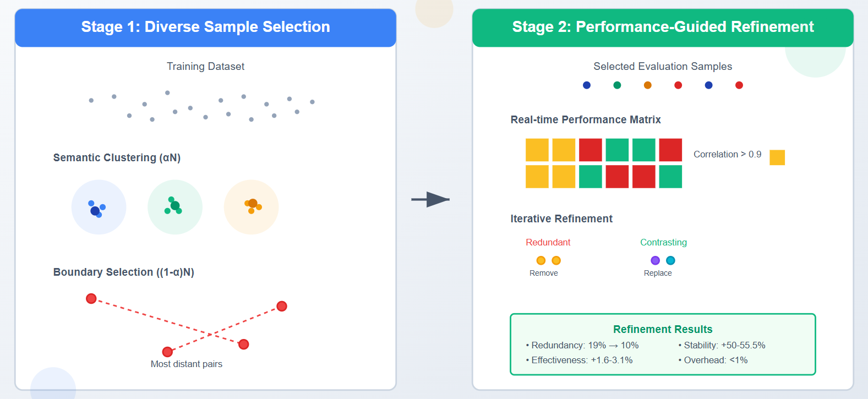Click the Most distant pairs caption

(187, 364)
